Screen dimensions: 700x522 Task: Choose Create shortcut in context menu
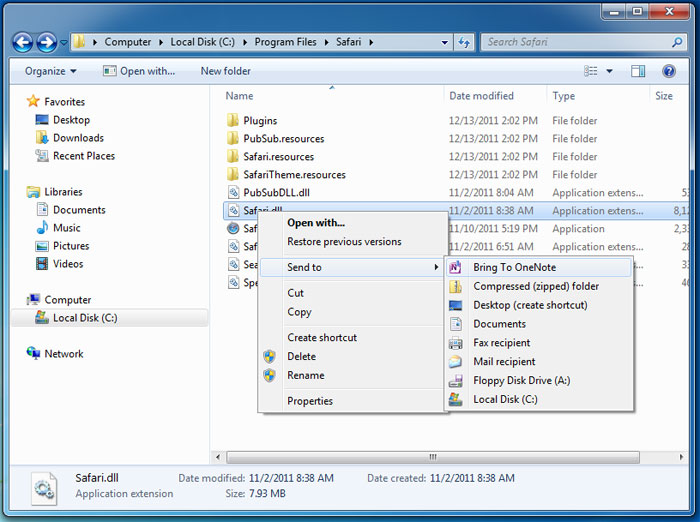322,338
